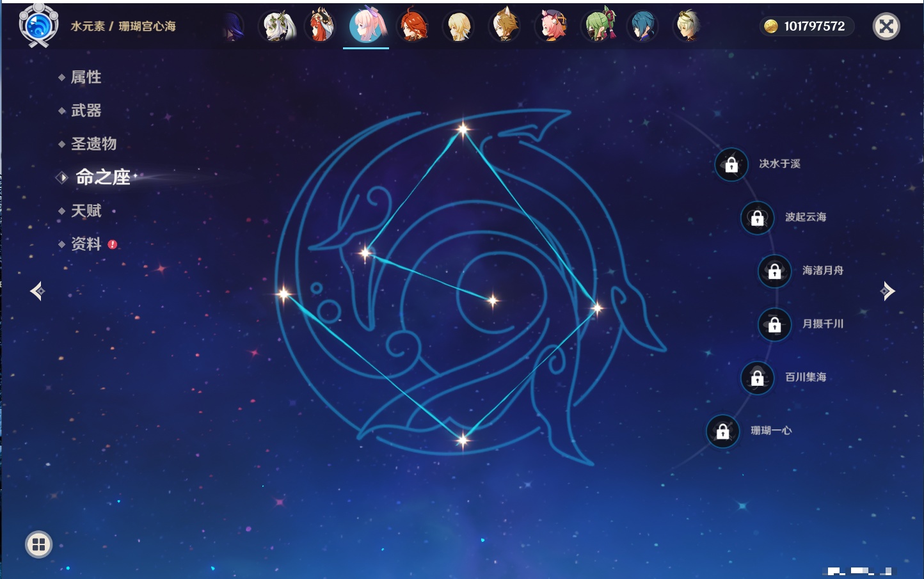Click the Mora coin icon
Viewport: 924px width, 579px height.
pyautogui.click(x=771, y=26)
